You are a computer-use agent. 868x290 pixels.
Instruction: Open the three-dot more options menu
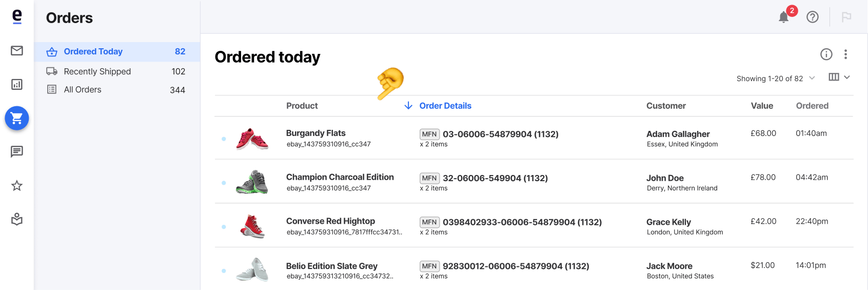pos(845,54)
